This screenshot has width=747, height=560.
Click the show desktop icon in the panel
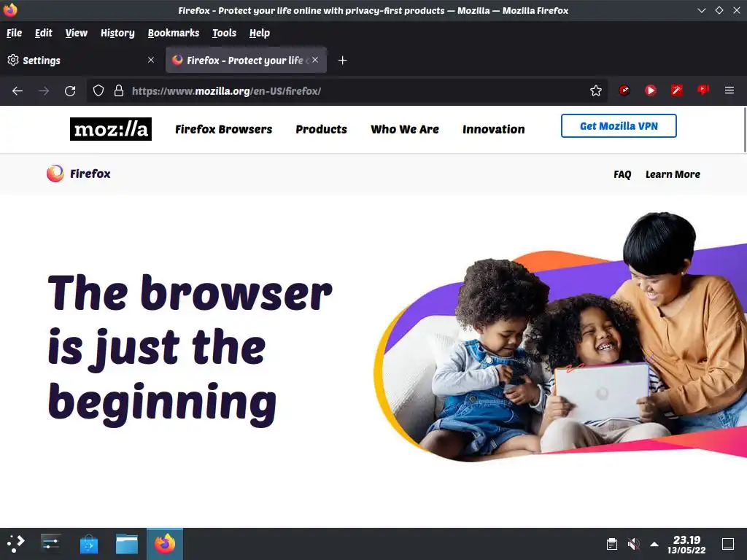pyautogui.click(x=728, y=544)
